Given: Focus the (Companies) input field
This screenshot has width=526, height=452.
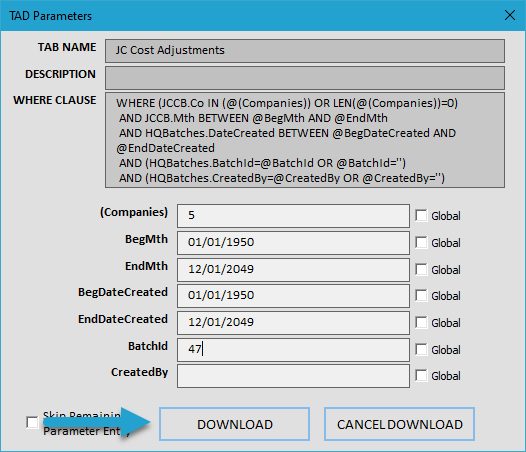Looking at the screenshot, I should pyautogui.click(x=294, y=216).
